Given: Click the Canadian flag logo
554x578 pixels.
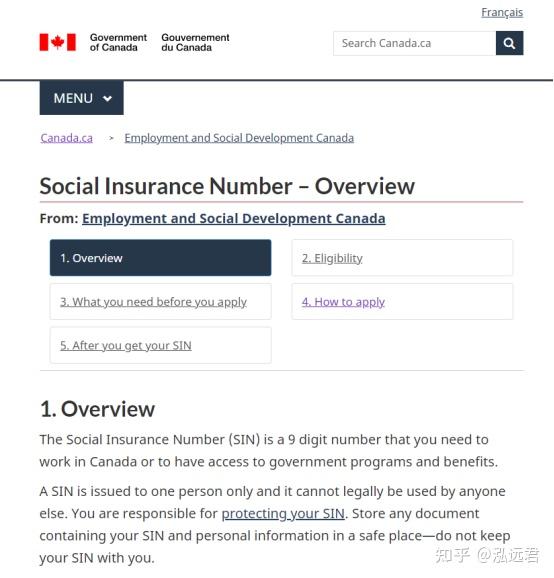Looking at the screenshot, I should [58, 42].
